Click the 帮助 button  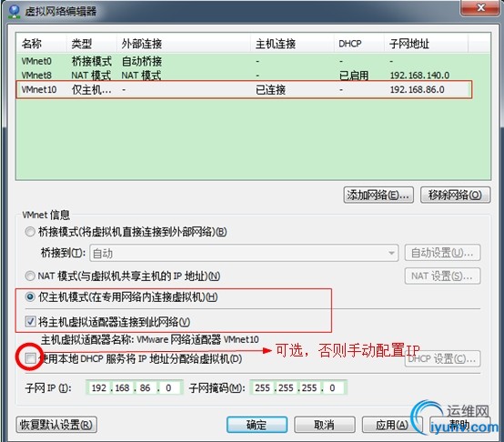click(x=459, y=425)
